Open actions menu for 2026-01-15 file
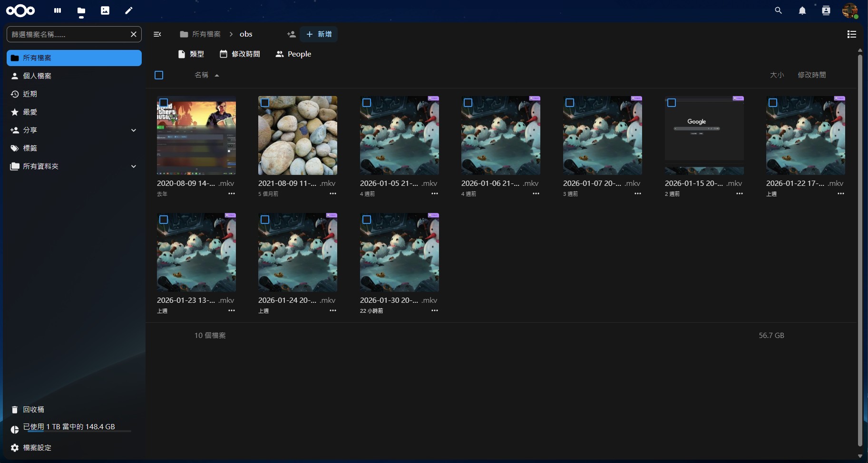This screenshot has height=463, width=868. click(740, 193)
